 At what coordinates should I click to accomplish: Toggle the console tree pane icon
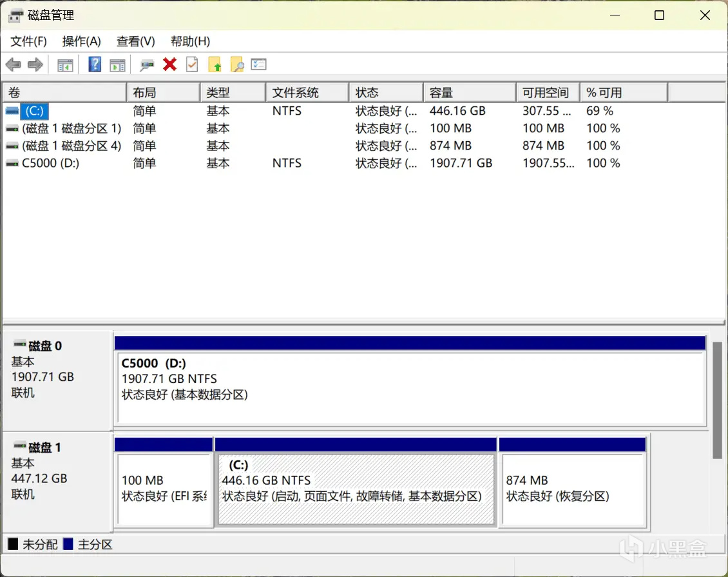pyautogui.click(x=65, y=64)
